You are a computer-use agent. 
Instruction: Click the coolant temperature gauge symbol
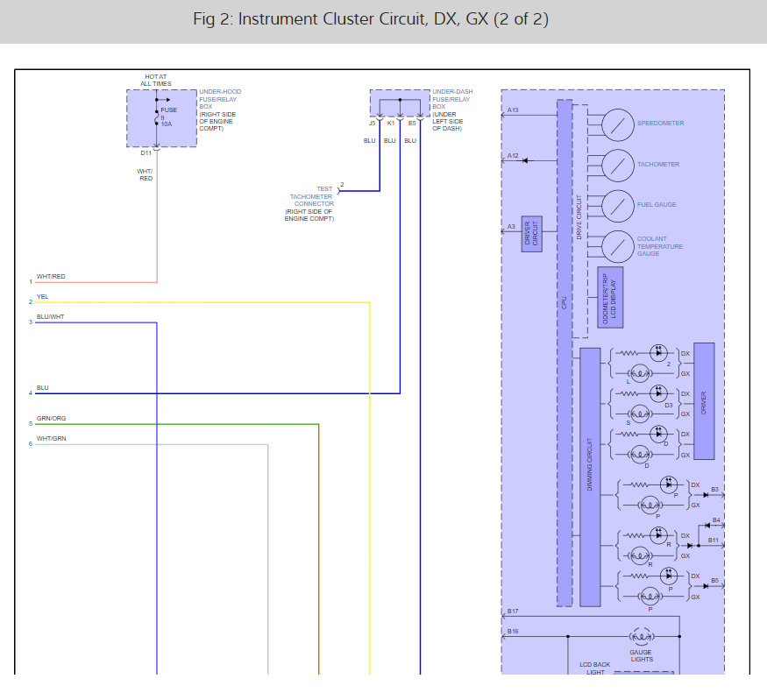coord(619,245)
